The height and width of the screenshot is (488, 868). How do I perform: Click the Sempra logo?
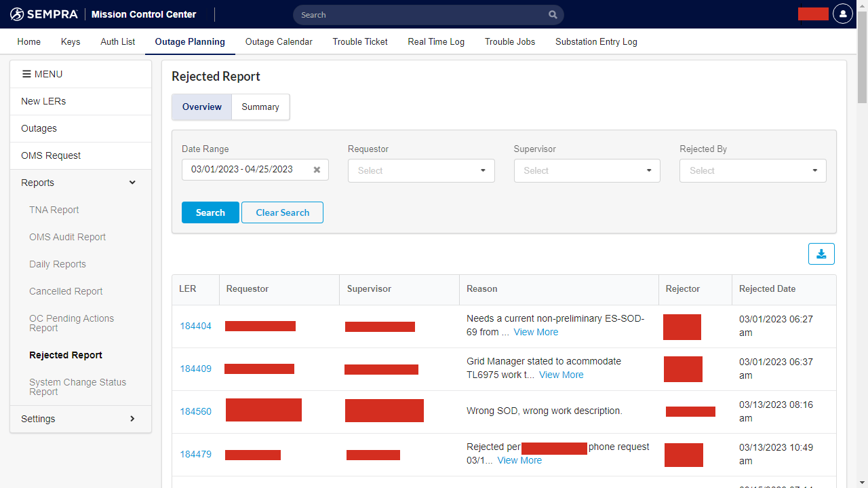[44, 14]
